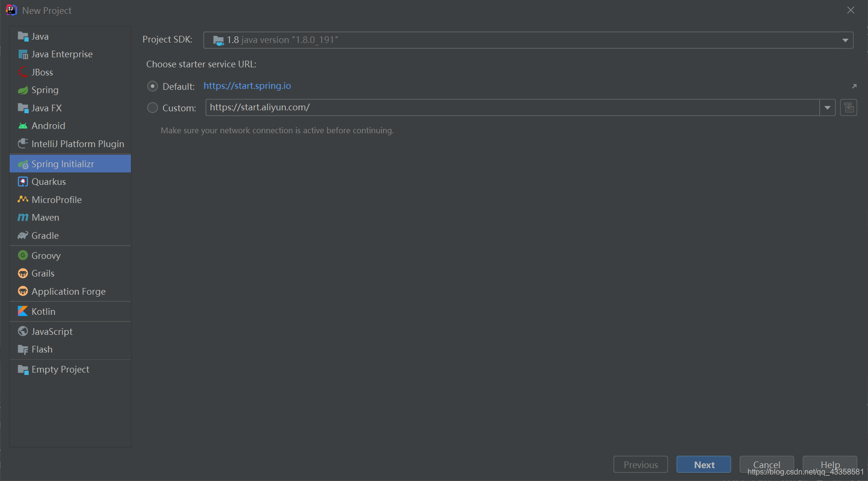Select Quarkus label in the list

click(x=49, y=182)
